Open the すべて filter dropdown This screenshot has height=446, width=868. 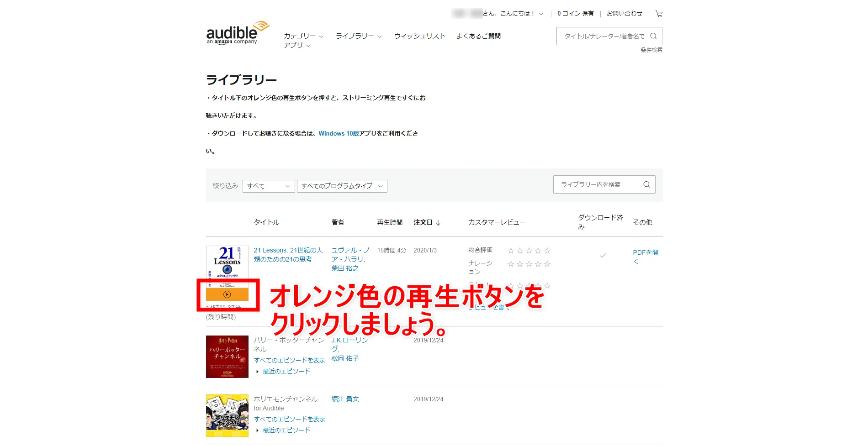(269, 186)
